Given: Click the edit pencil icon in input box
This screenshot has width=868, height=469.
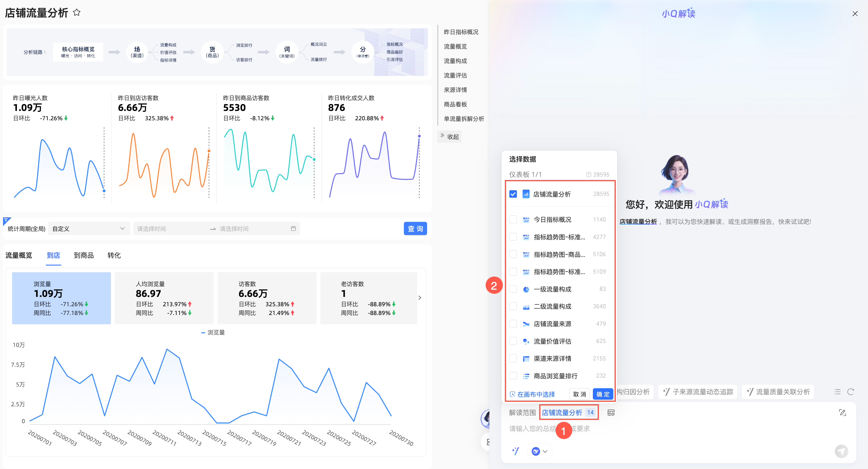Looking at the screenshot, I should (842, 412).
